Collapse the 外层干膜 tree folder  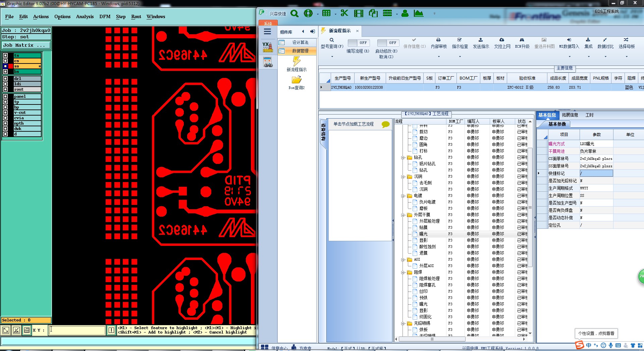pos(403,215)
